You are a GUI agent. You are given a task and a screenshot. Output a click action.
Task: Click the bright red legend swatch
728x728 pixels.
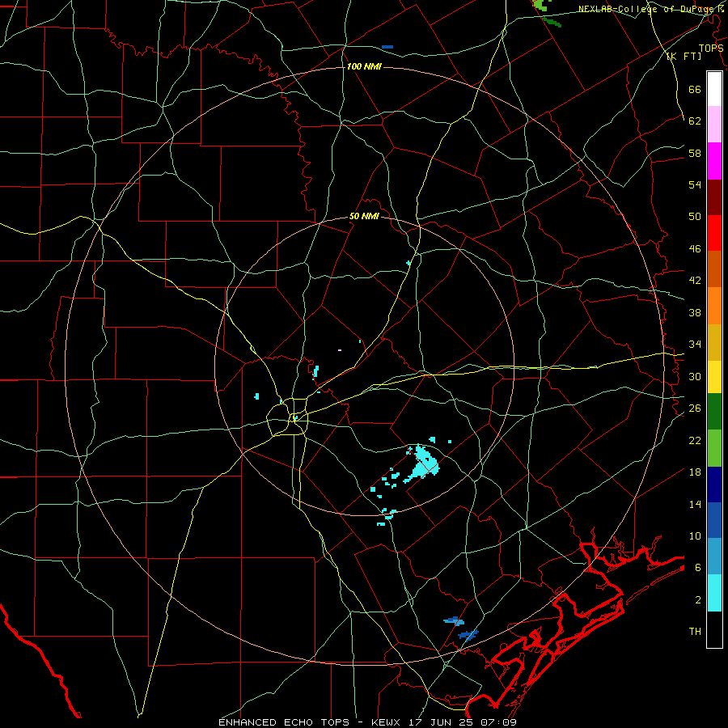tap(714, 233)
